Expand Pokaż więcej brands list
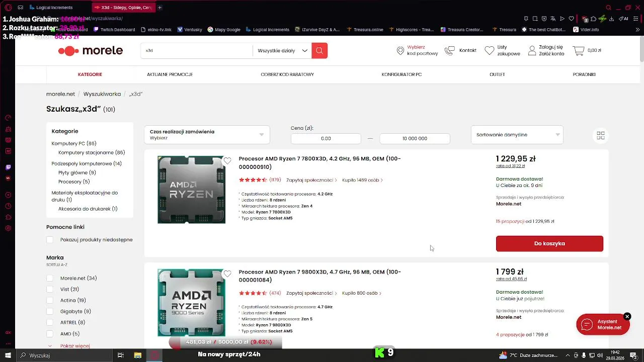The height and width of the screenshot is (362, 644). click(x=75, y=346)
